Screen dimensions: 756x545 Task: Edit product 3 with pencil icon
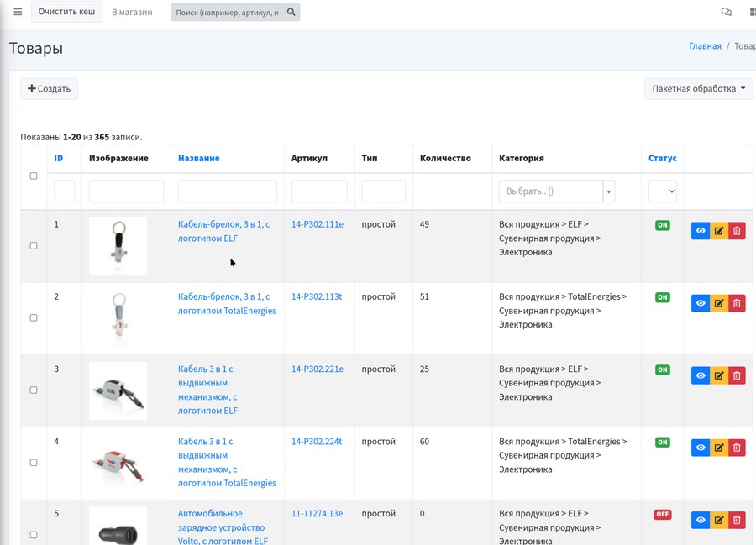click(x=719, y=375)
